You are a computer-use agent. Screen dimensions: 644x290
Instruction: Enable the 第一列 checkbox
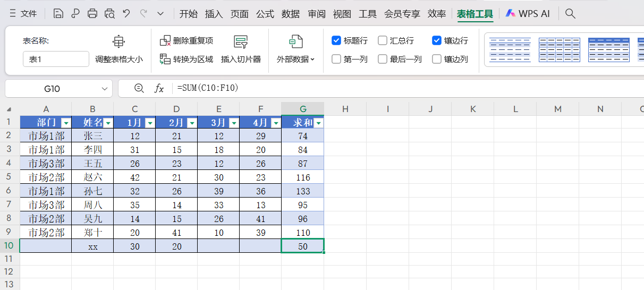[x=336, y=59]
